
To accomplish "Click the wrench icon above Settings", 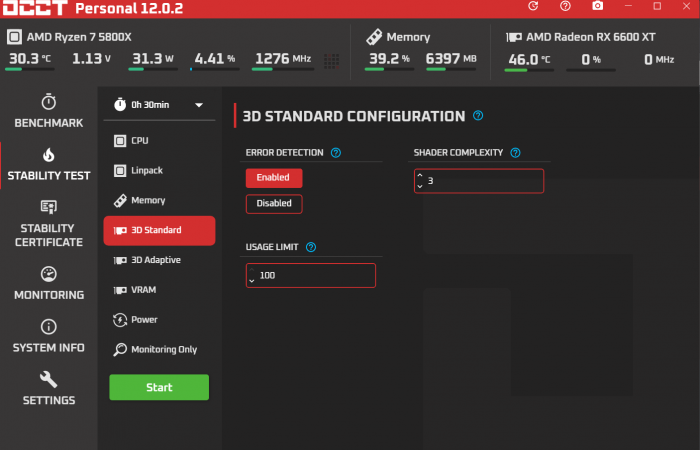I will click(49, 379).
